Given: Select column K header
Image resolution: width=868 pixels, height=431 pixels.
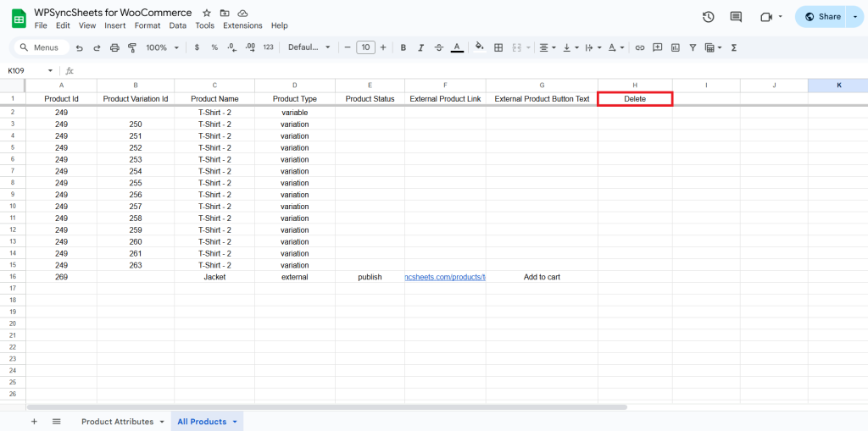Looking at the screenshot, I should [x=838, y=86].
